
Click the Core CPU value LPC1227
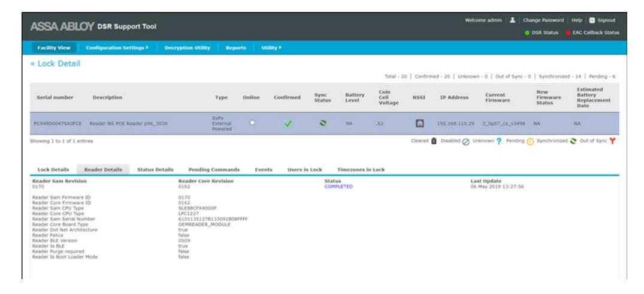click(x=189, y=214)
